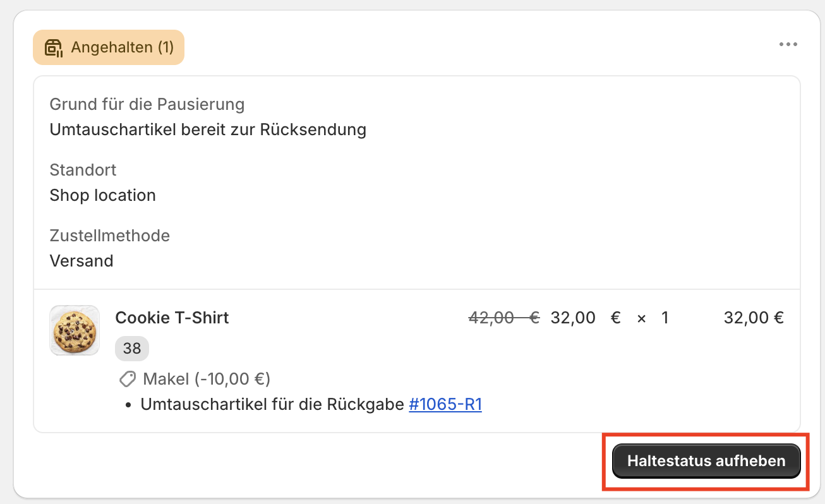Click the discount tag icon beside Makel
The height and width of the screenshot is (504, 825).
128,379
